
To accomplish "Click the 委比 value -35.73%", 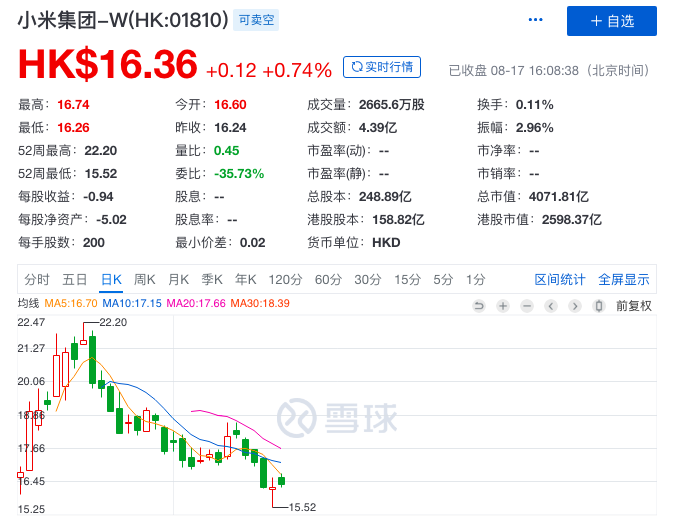I will [239, 174].
